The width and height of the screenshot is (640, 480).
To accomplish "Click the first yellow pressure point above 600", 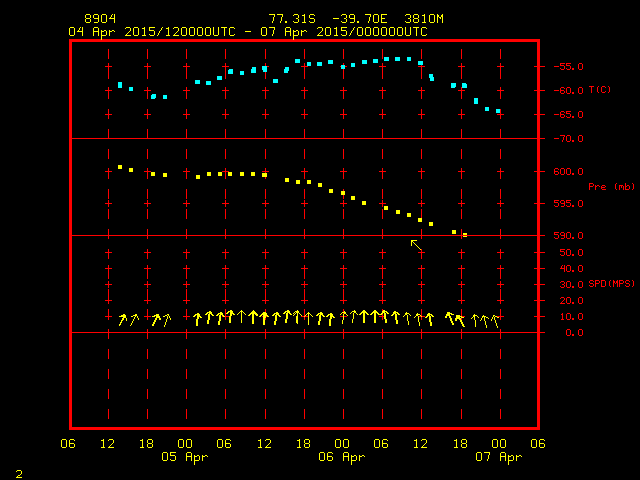I will point(120,167).
